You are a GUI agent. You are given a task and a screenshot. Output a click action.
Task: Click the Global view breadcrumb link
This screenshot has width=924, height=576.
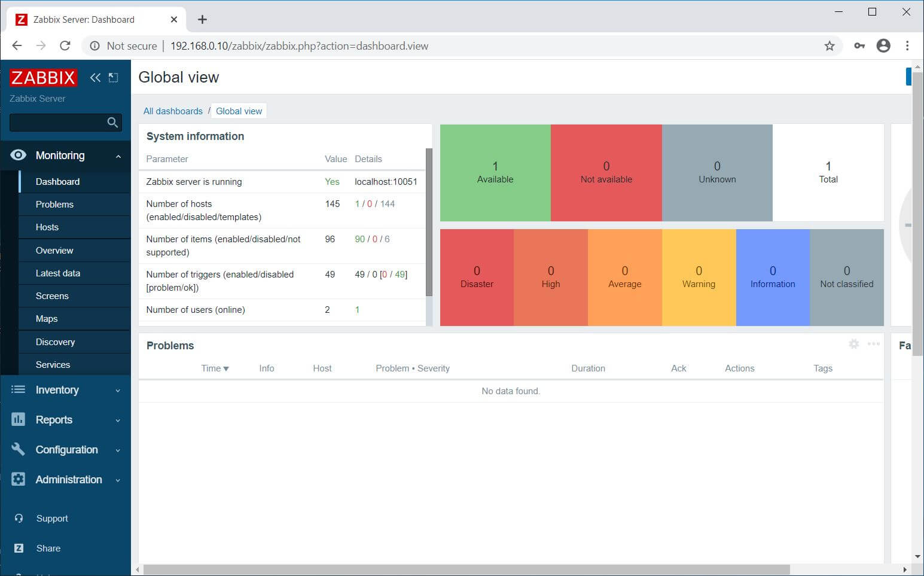pos(239,111)
